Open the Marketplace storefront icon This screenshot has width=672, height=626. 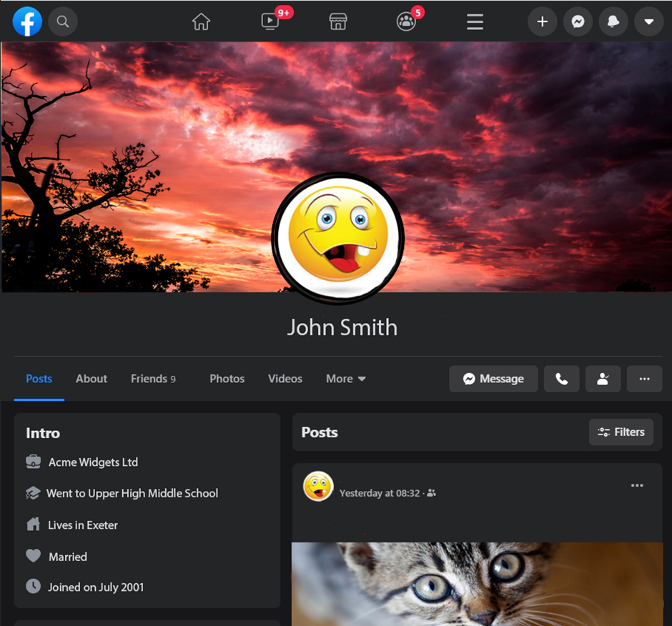338,22
